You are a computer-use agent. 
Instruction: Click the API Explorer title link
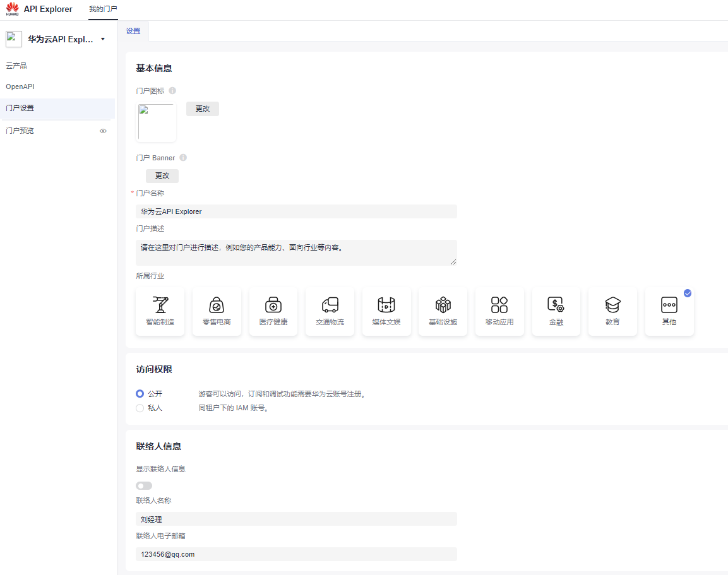[x=48, y=9]
